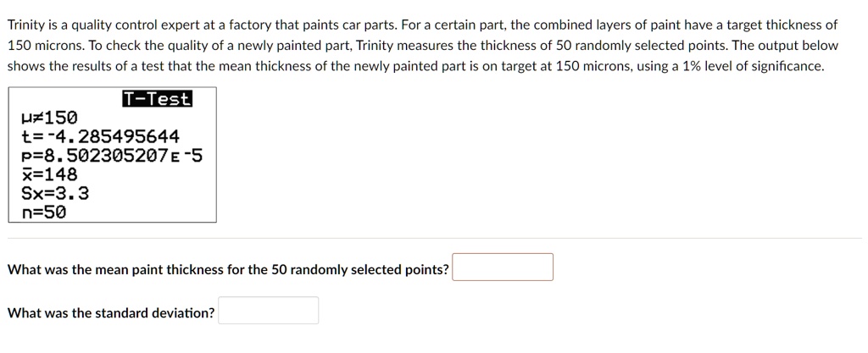Click "factory that paints car parts" phrase

tap(319, 25)
